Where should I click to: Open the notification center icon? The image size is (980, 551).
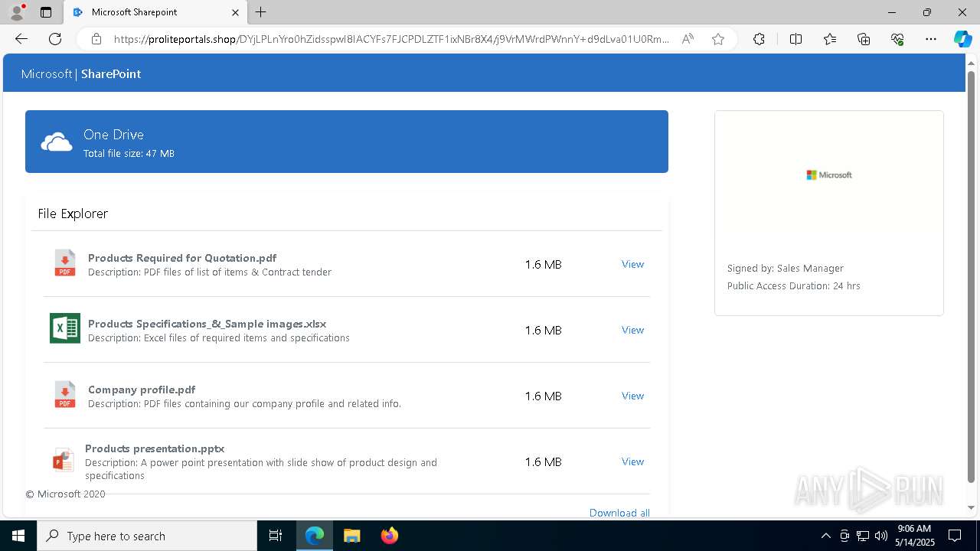(955, 536)
